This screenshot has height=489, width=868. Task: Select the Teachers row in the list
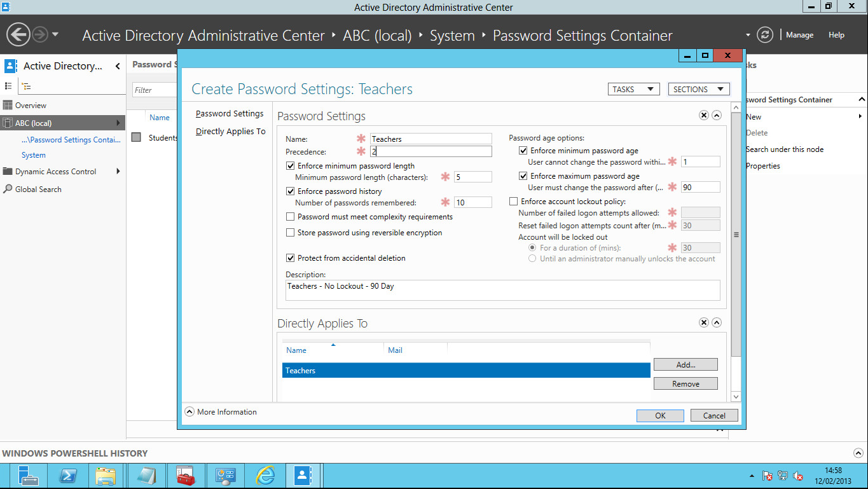tap(466, 370)
